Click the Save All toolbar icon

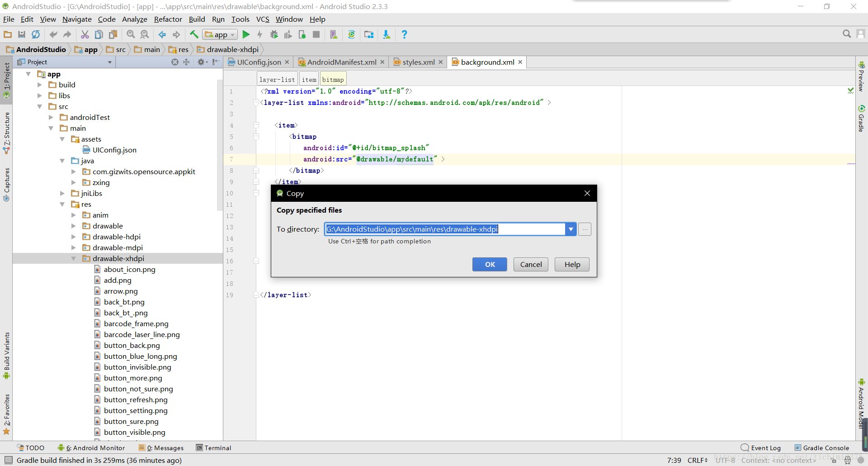coord(22,34)
